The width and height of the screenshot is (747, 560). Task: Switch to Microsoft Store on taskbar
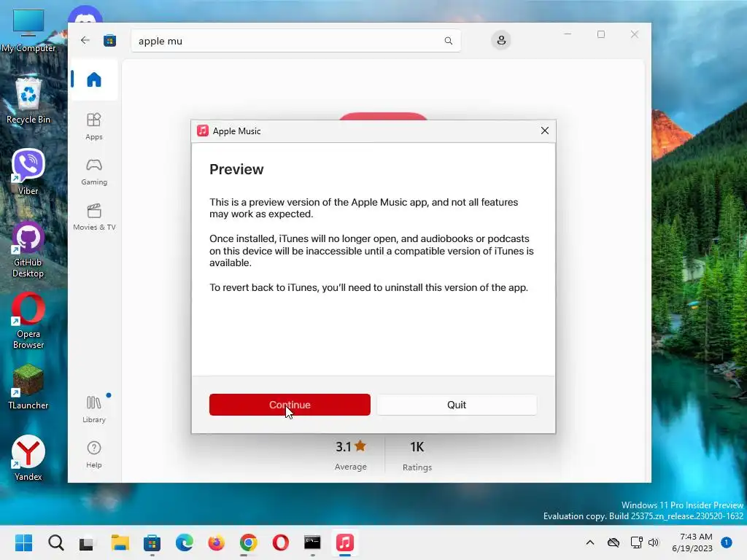click(152, 542)
